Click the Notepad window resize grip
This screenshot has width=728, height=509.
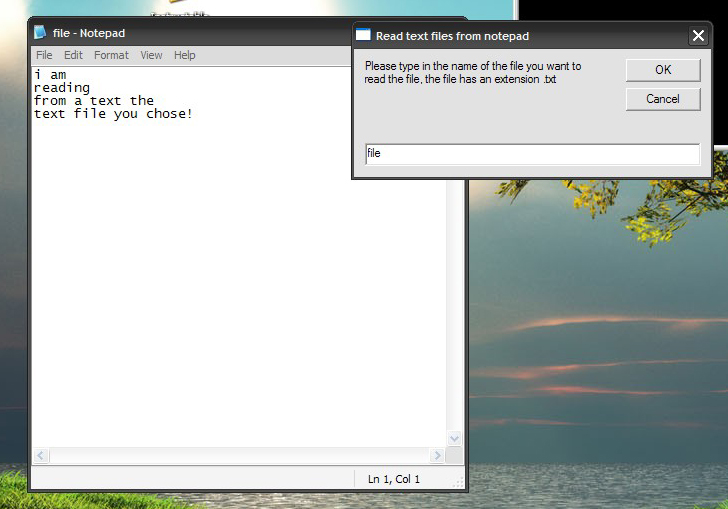[x=458, y=483]
